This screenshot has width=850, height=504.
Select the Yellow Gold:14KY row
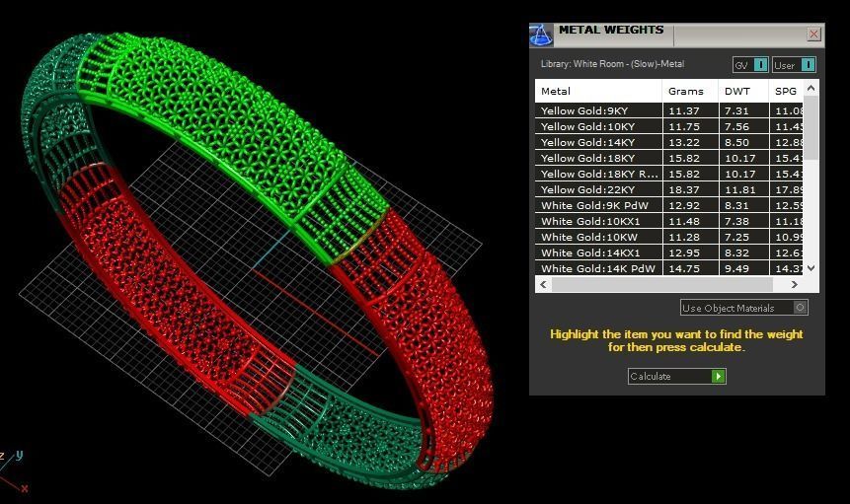[669, 142]
